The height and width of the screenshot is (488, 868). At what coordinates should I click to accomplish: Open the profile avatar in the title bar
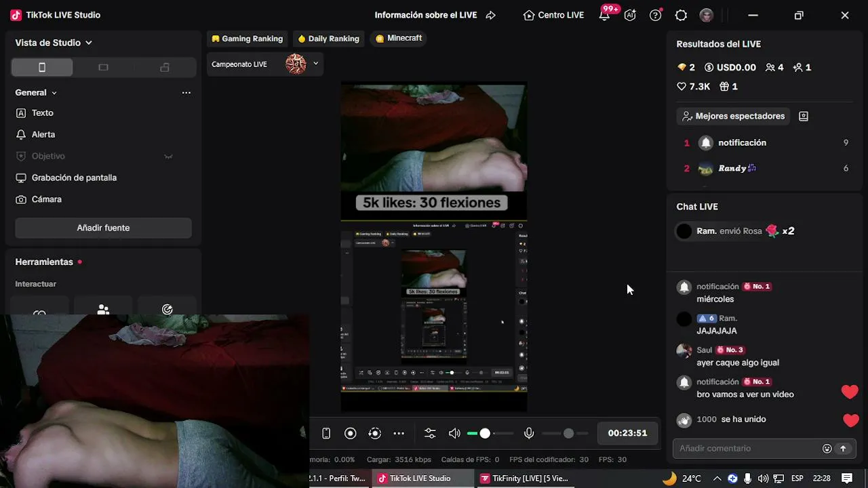coord(707,15)
